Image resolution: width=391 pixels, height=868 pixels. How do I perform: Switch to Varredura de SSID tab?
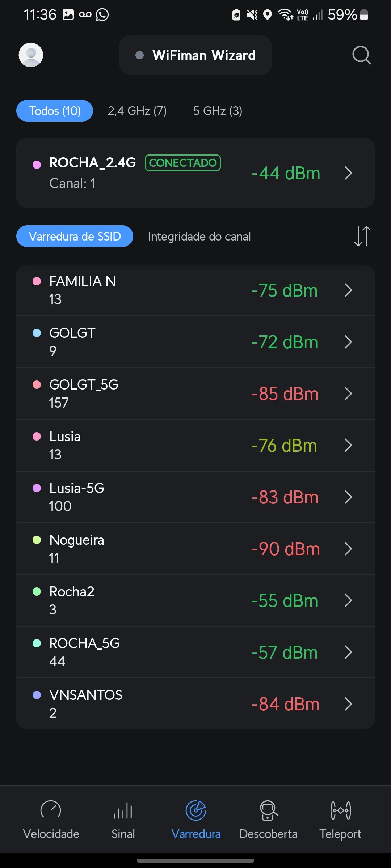tap(75, 237)
